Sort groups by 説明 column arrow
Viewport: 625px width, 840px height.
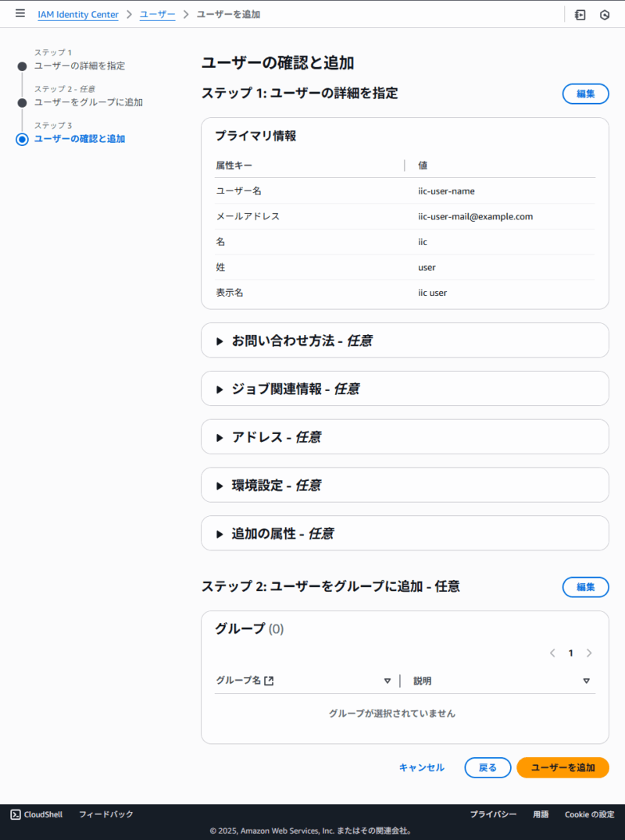click(x=586, y=681)
